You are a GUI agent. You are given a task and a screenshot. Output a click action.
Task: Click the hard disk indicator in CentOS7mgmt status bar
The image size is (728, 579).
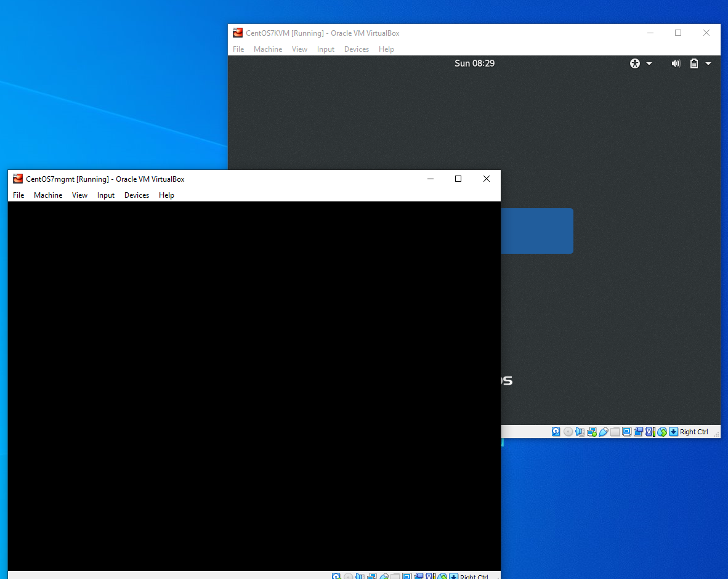pos(336,576)
